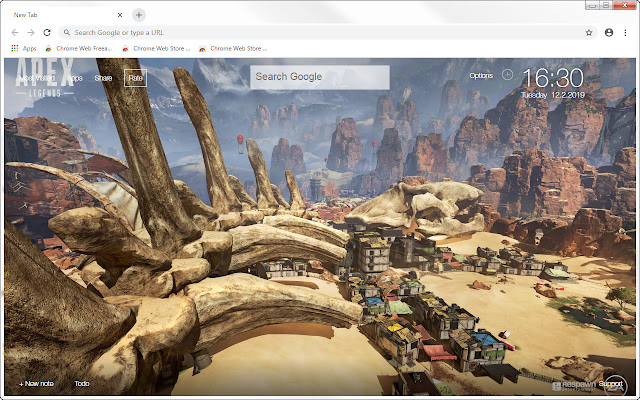
Task: Click the Support link at bottom right
Action: [611, 384]
